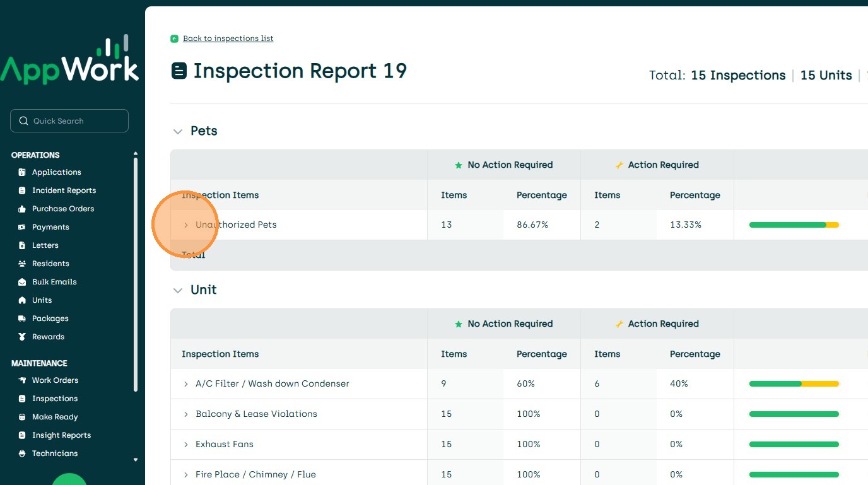Viewport: 868px width, 485px height.
Task: Click the Technicians icon in sidebar
Action: (22, 453)
